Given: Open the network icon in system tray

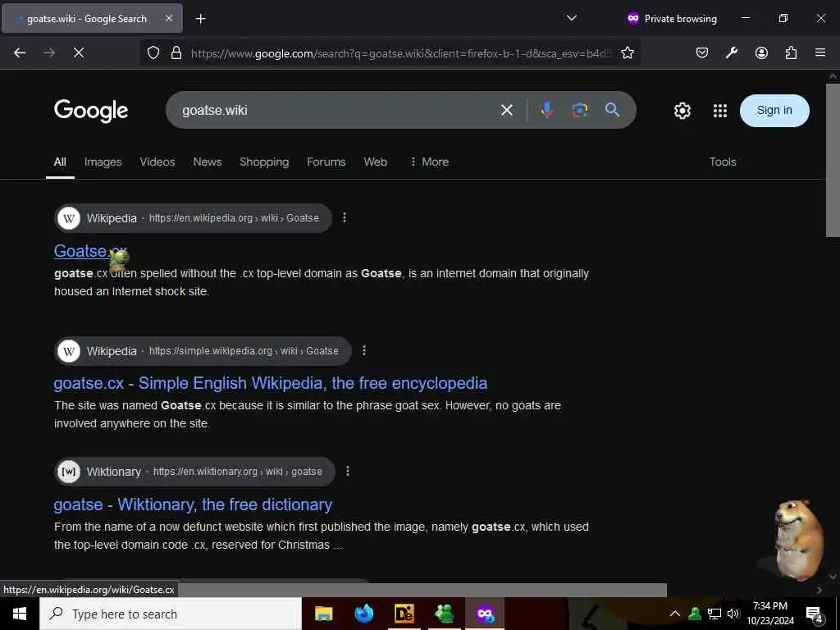Looking at the screenshot, I should (x=714, y=614).
